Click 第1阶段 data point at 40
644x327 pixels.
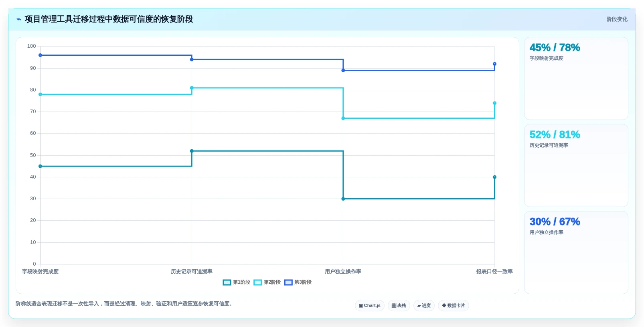(x=494, y=177)
